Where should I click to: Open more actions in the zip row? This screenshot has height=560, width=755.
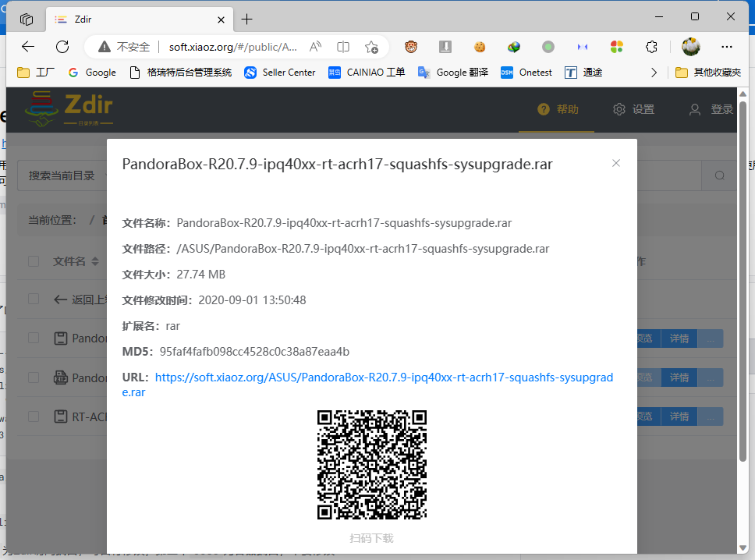pyautogui.click(x=711, y=377)
